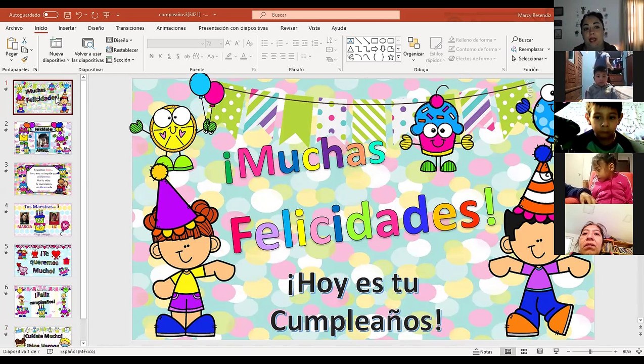
Task: Toggle center text alignment
Action: click(x=273, y=56)
